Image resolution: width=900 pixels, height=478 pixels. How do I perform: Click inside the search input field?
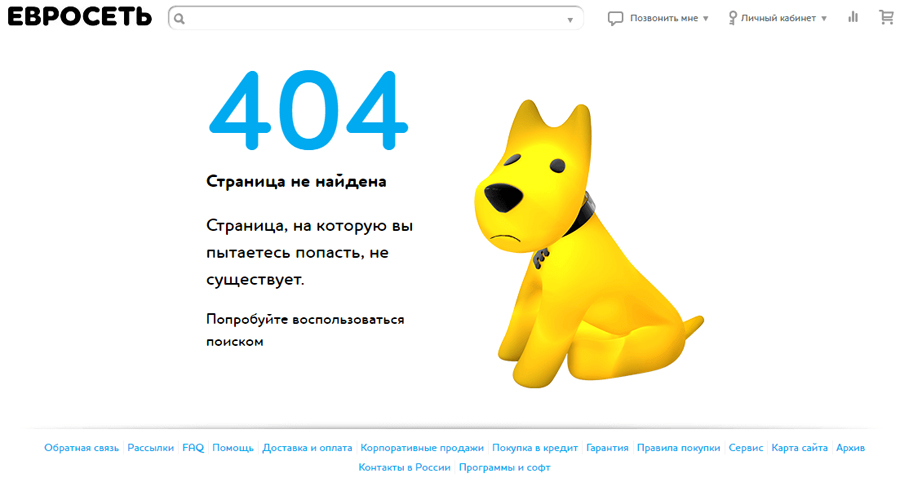pyautogui.click(x=375, y=19)
